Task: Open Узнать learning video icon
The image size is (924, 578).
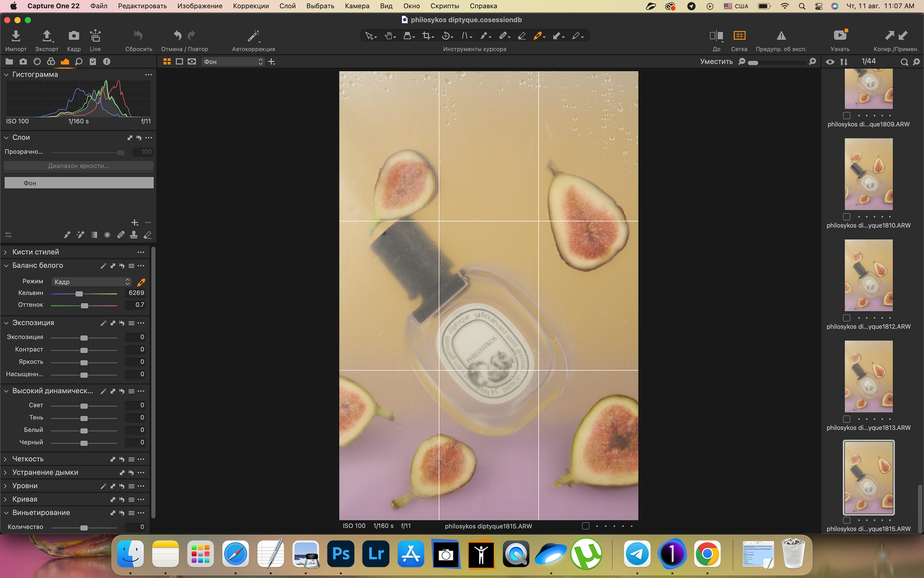Action: [x=840, y=36]
